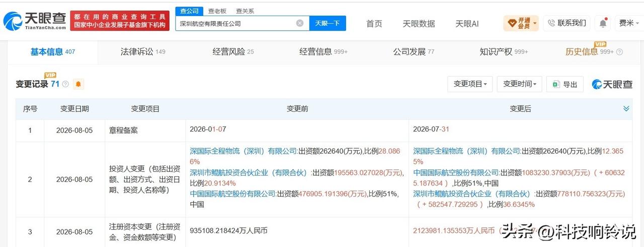Open the 首页 nav link
Viewport: 644px width, 247px height.
tap(374, 23)
